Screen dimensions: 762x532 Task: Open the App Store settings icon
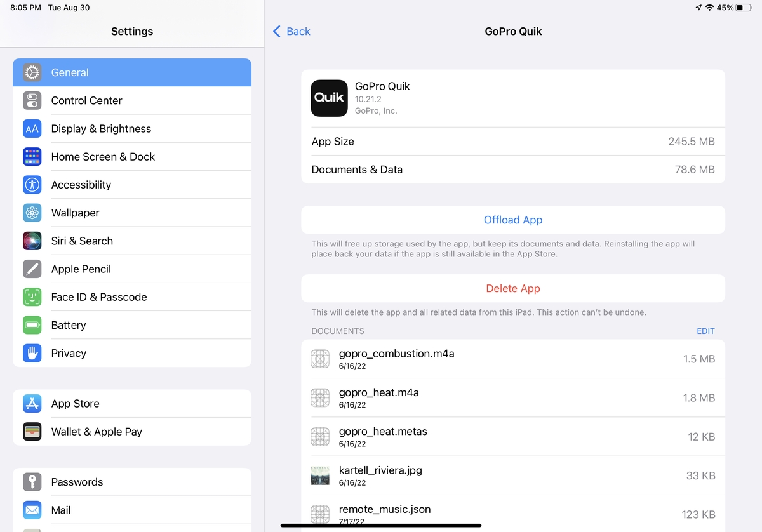pos(32,404)
